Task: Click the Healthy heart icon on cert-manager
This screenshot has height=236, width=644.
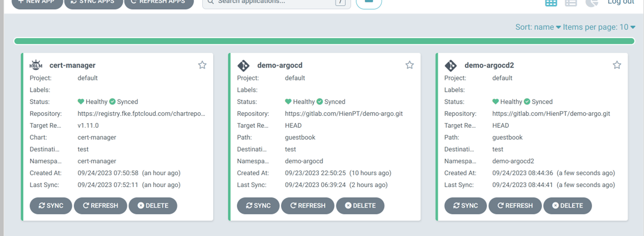Action: pyautogui.click(x=81, y=102)
